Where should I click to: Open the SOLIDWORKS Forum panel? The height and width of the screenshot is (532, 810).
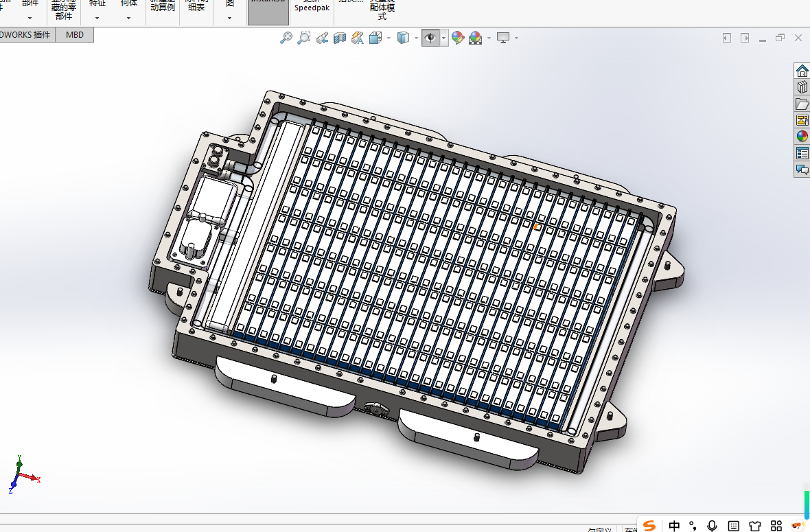802,170
